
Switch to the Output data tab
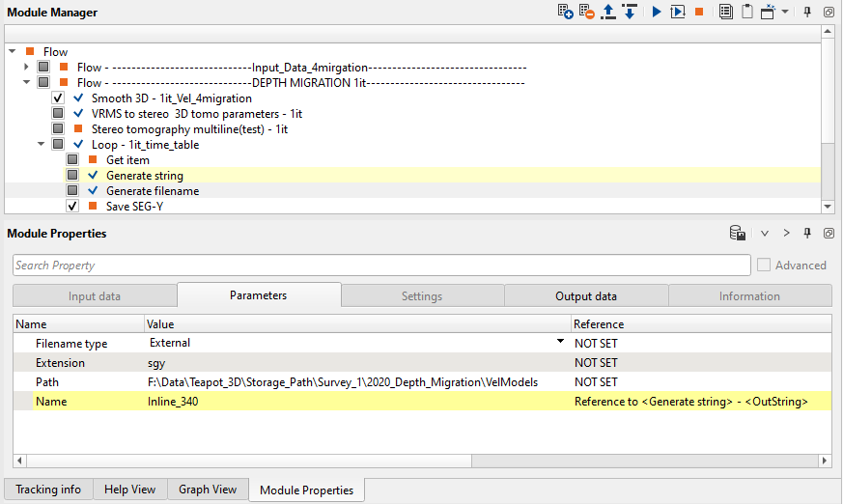coord(585,296)
